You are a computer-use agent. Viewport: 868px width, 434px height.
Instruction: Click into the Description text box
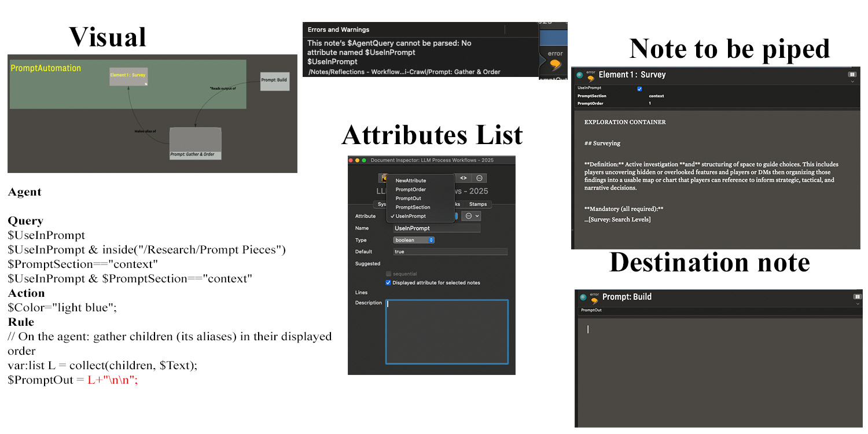[x=447, y=332]
